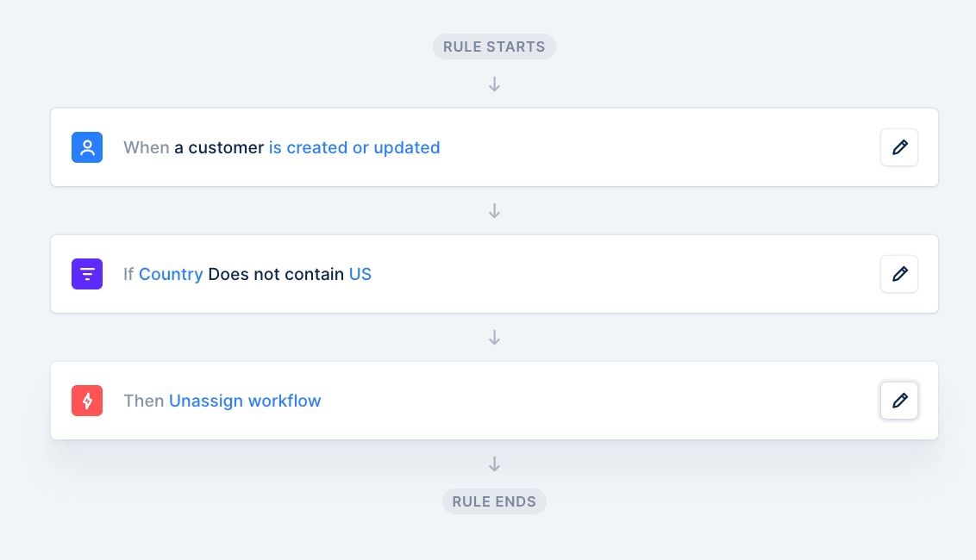976x560 pixels.
Task: Click the 'US' value link
Action: (360, 274)
